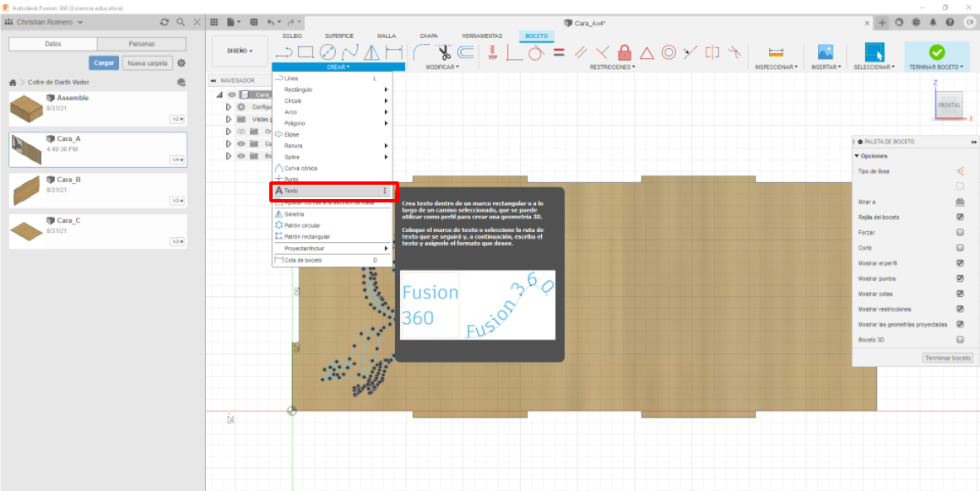Click the Save icon in the top bar
The width and height of the screenshot is (980, 491).
tap(254, 22)
